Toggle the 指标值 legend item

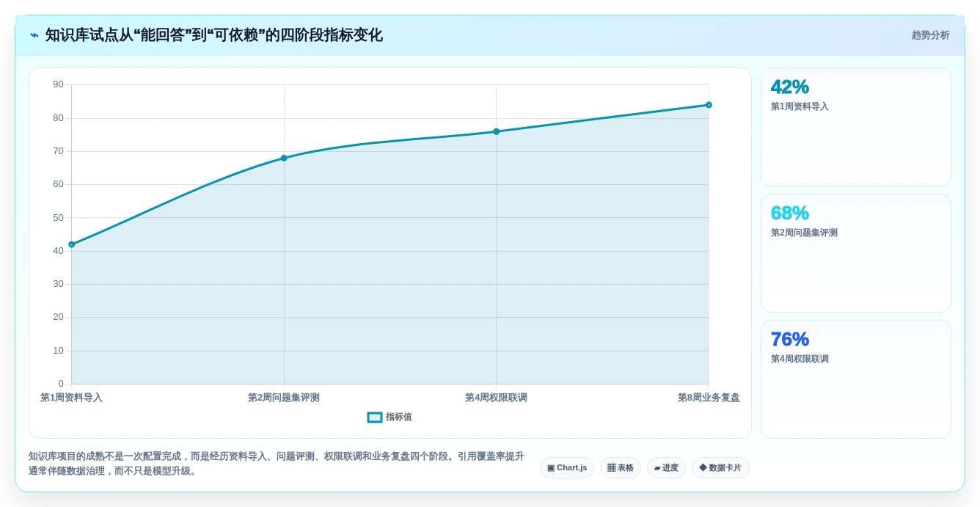pos(390,417)
